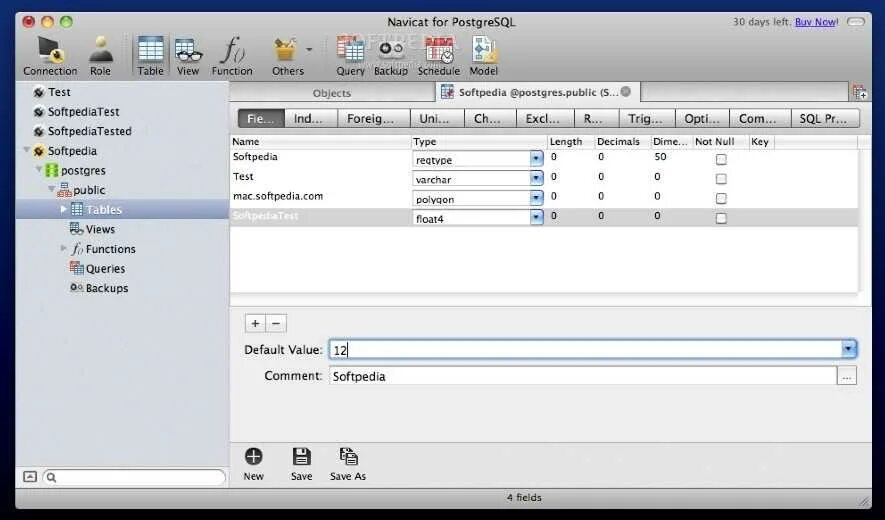Click the add tab icon at right
This screenshot has width=885, height=520.
coord(859,93)
